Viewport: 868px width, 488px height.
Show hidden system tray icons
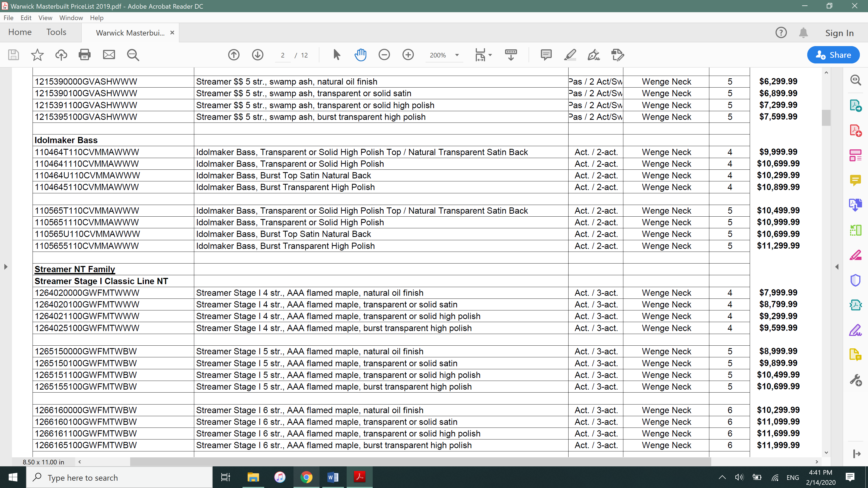(x=722, y=477)
